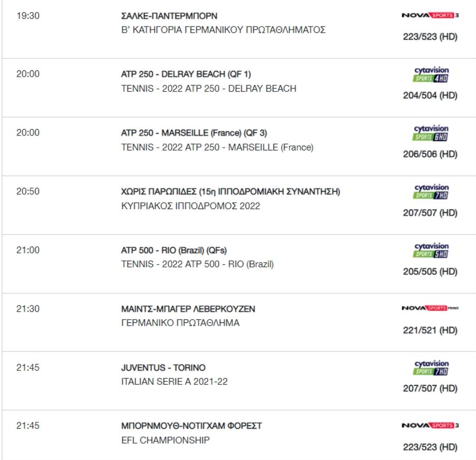Click the Nova Sports Prime logo

430,308
